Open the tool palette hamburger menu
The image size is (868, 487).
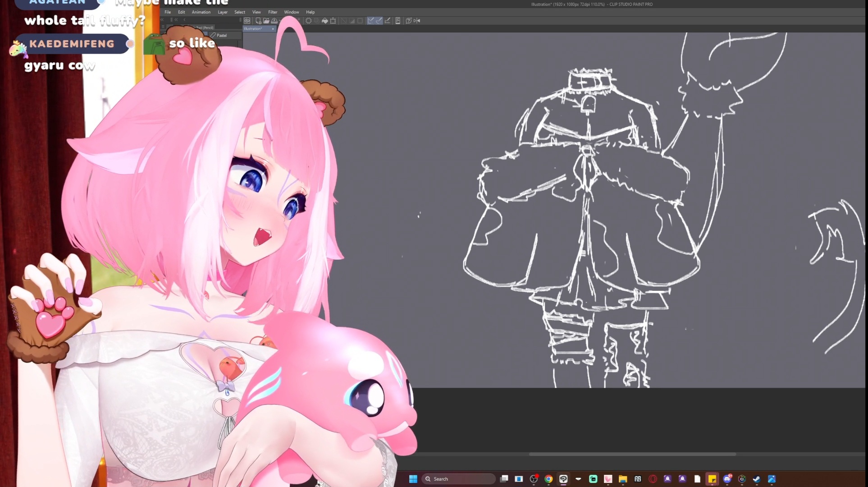click(163, 27)
